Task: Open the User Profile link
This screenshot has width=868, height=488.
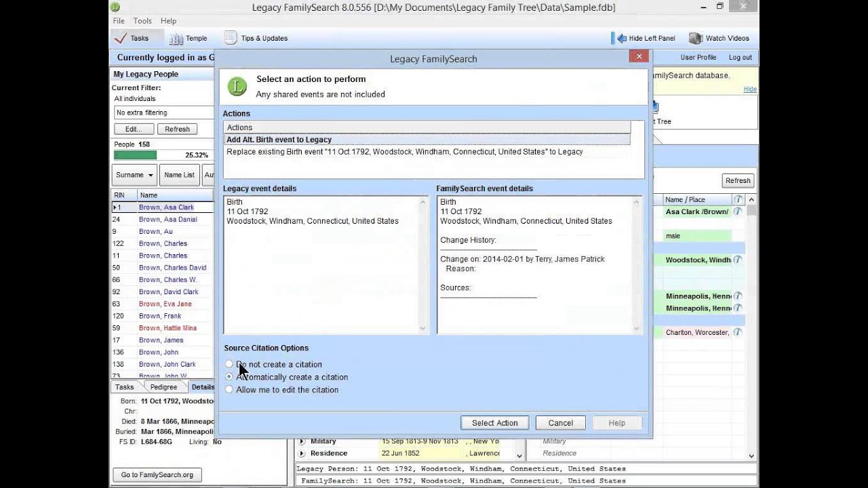Action: pos(698,58)
